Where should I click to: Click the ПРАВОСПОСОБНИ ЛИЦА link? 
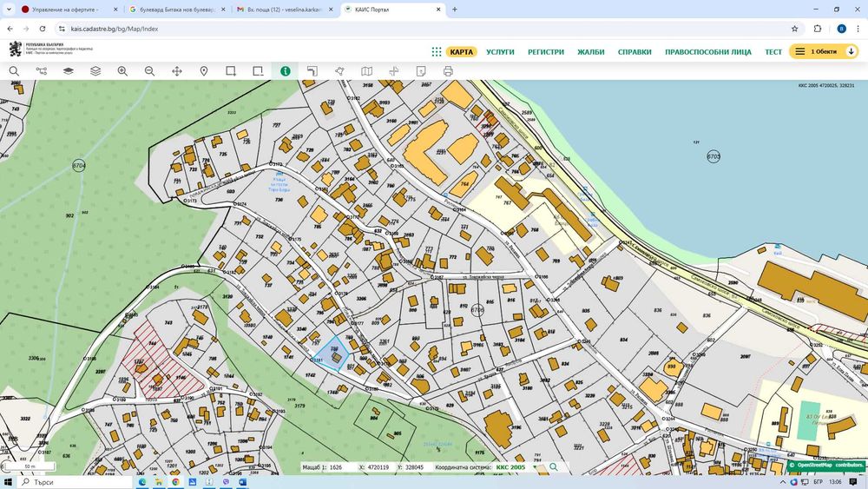[708, 52]
